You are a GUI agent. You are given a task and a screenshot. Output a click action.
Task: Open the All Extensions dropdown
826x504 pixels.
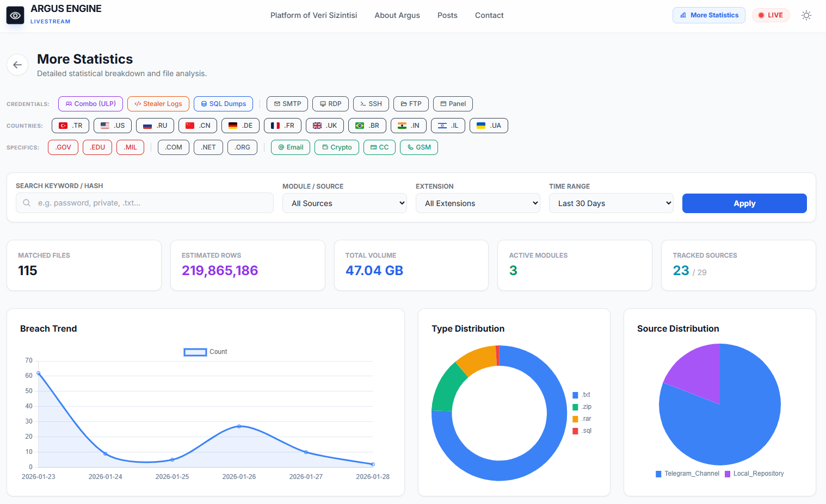[478, 203]
